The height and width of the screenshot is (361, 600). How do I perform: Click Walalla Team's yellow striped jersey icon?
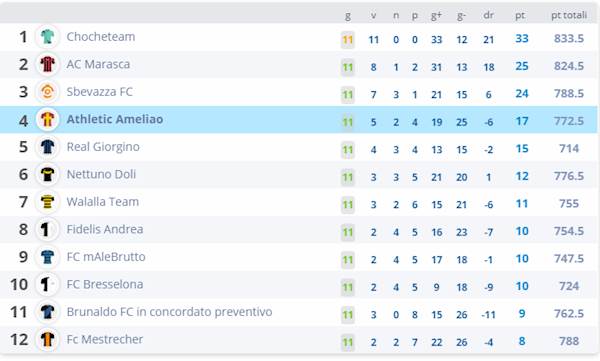(x=47, y=202)
